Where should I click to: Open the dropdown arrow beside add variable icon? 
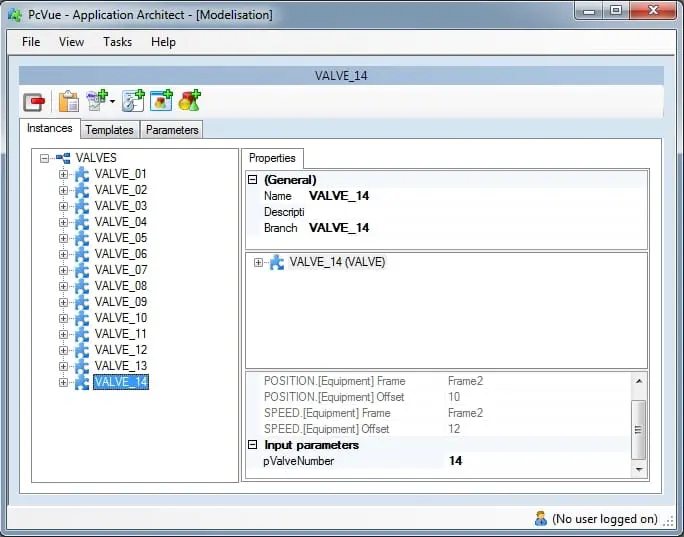tap(112, 102)
